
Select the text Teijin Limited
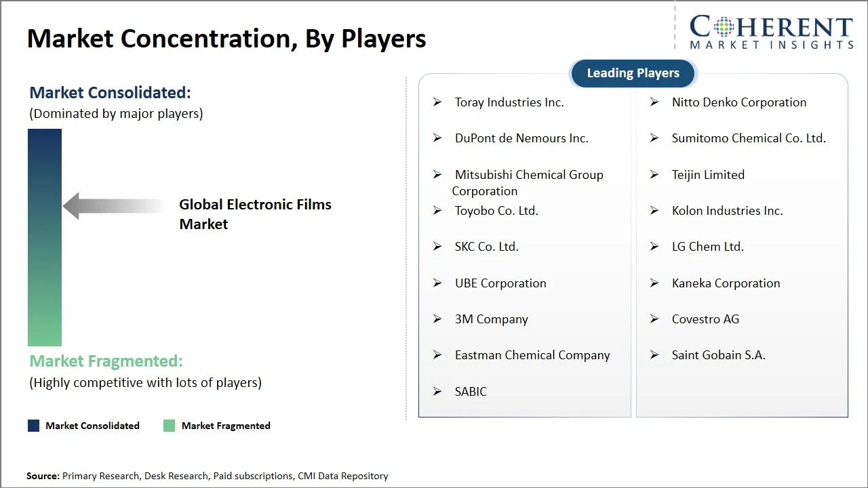708,175
